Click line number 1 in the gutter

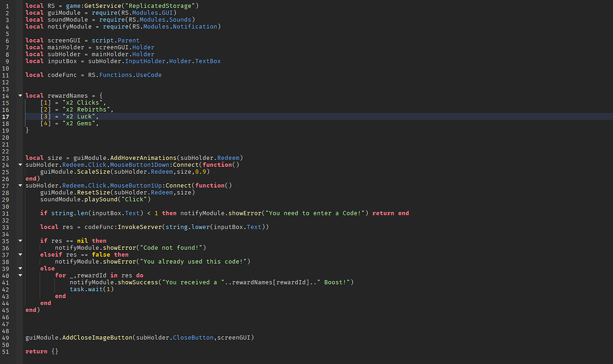(x=7, y=5)
